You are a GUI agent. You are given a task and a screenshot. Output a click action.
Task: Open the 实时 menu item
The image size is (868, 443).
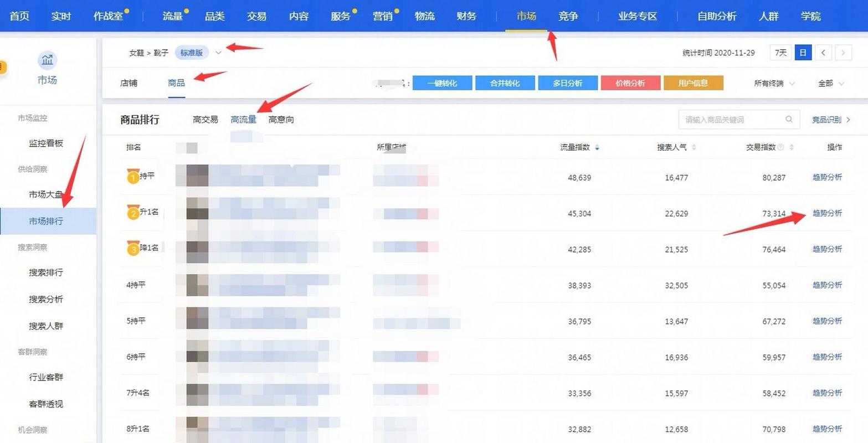tap(61, 16)
